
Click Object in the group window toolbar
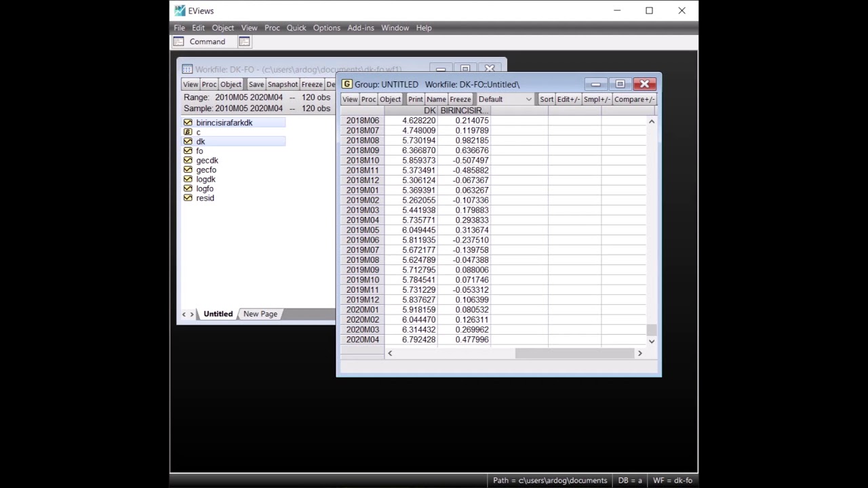[x=390, y=99]
